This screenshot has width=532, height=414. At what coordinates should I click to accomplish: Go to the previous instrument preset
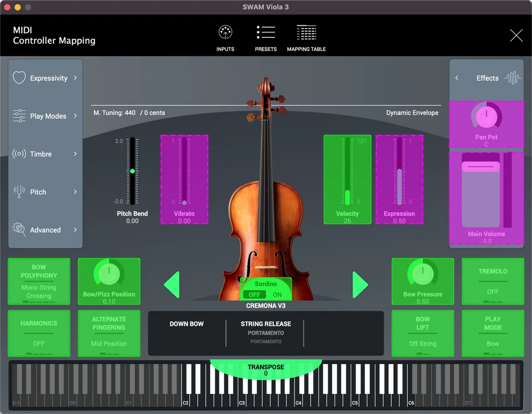point(172,284)
